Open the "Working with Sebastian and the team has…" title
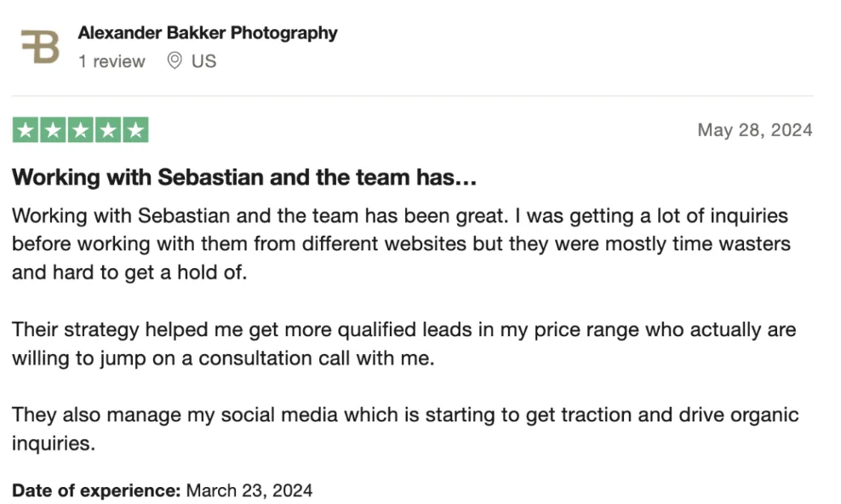The height and width of the screenshot is (504, 841). pos(244,177)
